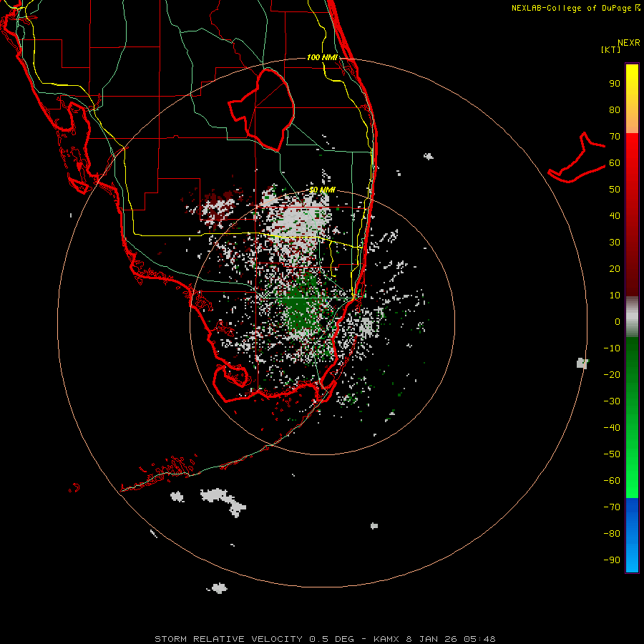
Task: Select the negative 60 scale label
Action: click(x=612, y=481)
